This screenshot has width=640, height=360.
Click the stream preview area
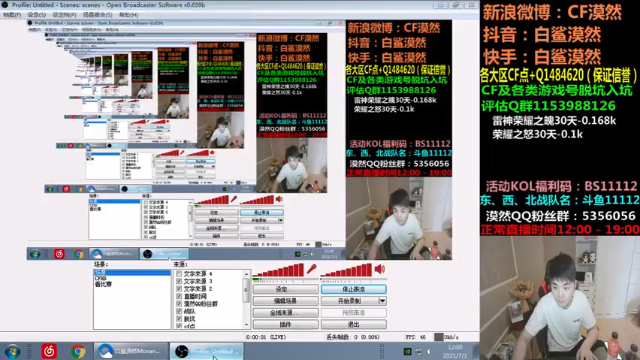coord(240,139)
